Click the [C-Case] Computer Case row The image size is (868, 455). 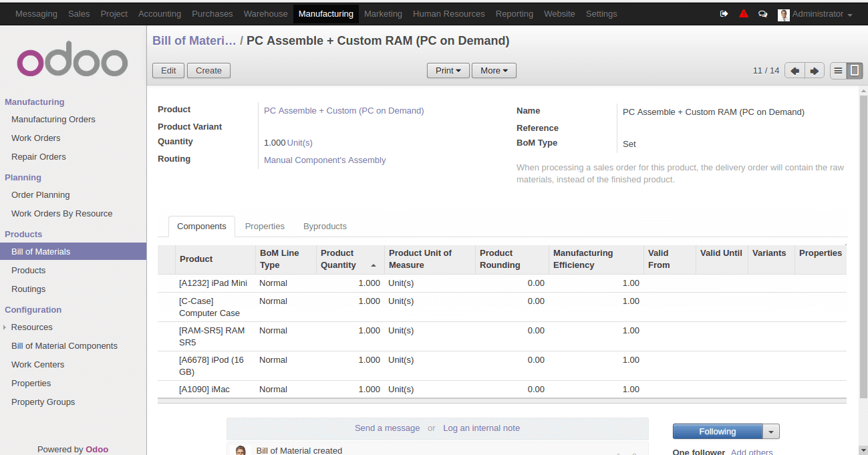pos(502,307)
